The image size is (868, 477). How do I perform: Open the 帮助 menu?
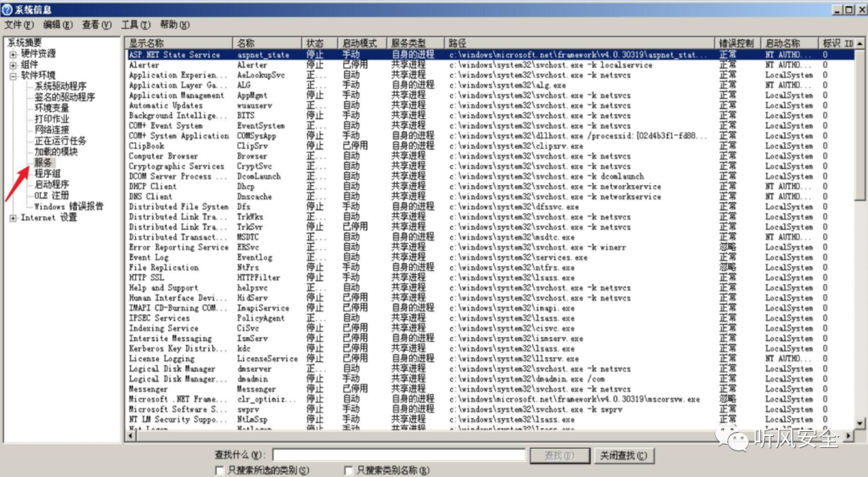pos(174,25)
